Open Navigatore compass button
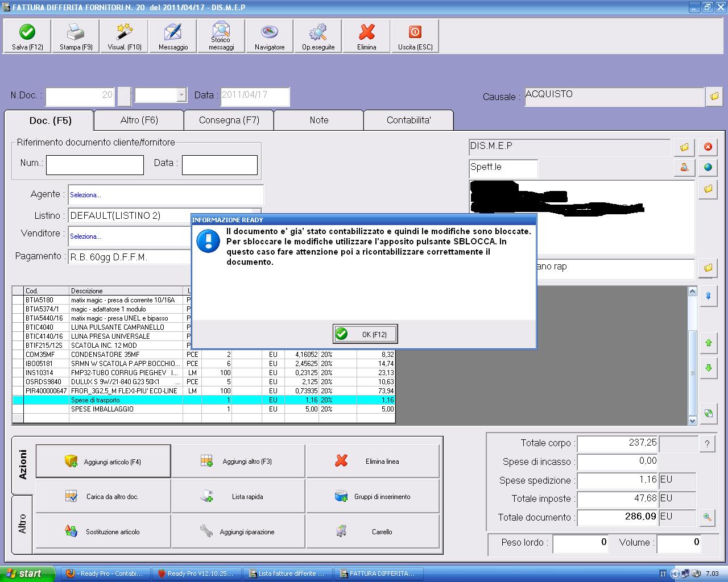This screenshot has width=728, height=582. 270,37
